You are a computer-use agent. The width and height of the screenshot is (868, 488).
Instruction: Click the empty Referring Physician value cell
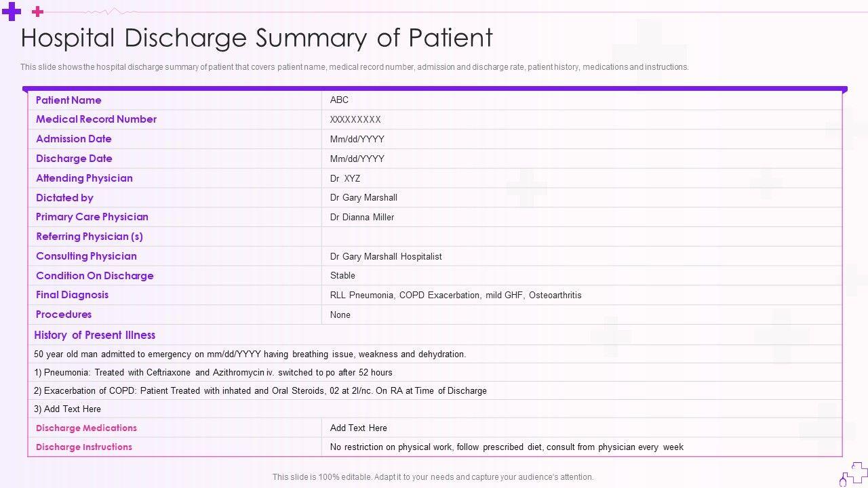[x=581, y=237]
